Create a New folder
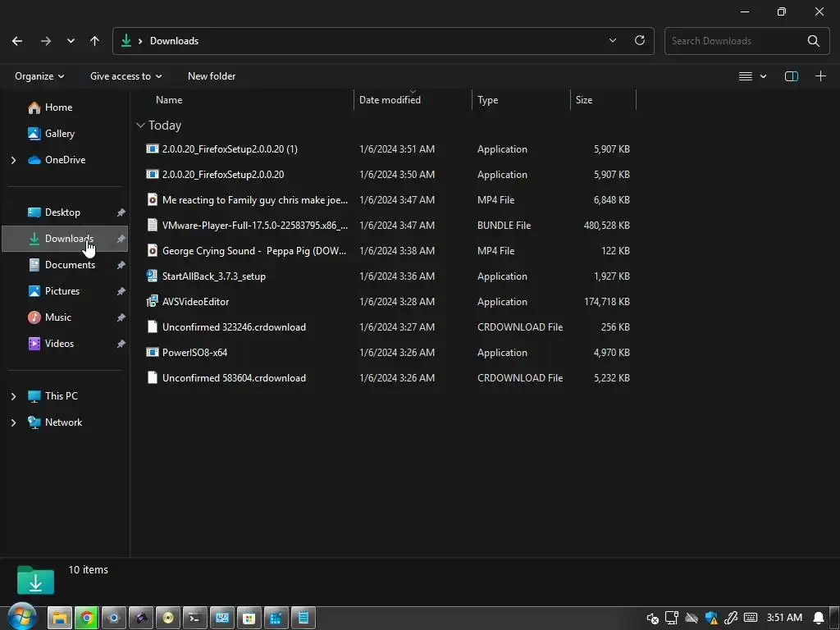The width and height of the screenshot is (840, 630). [212, 76]
